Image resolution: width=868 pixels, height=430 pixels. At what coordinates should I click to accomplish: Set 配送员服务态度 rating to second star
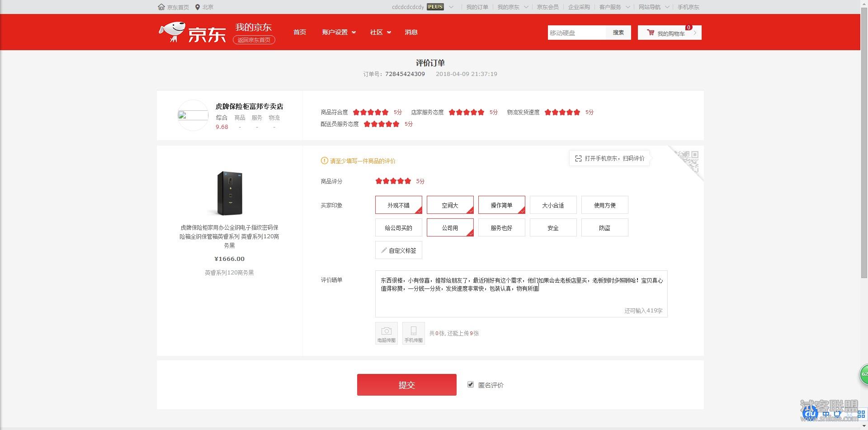pos(375,124)
